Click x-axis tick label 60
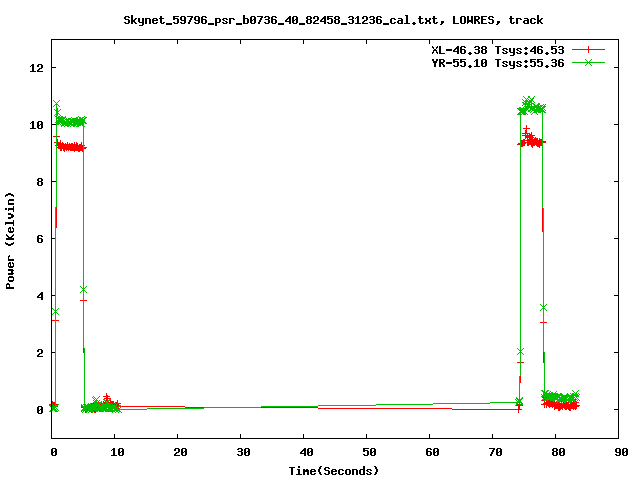Image resolution: width=640 pixels, height=480 pixels. (432, 452)
